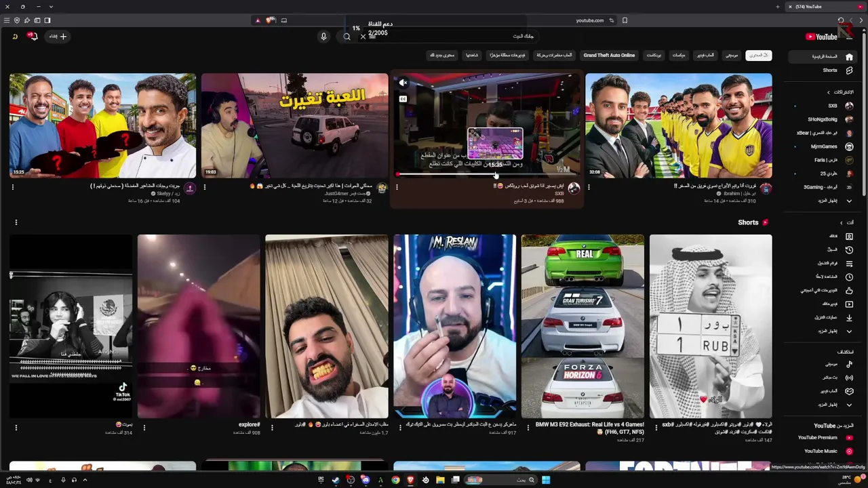Open the account avatar menu
Viewport: 868px width, 488px height.
14,37
